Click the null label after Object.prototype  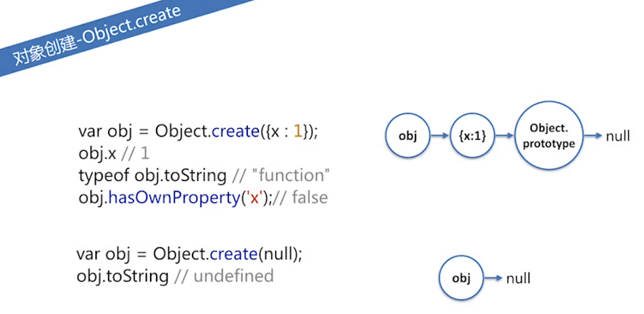(x=617, y=136)
